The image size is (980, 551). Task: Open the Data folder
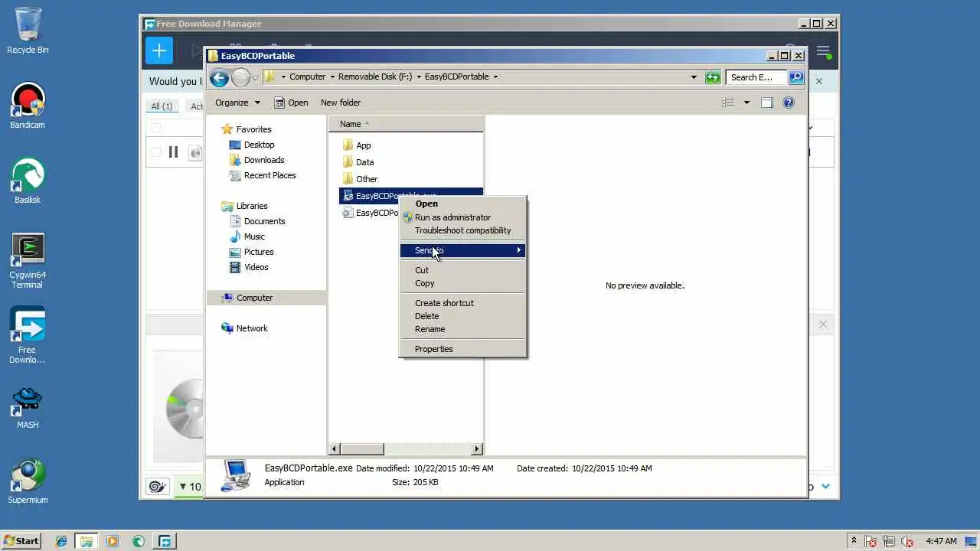358,162
